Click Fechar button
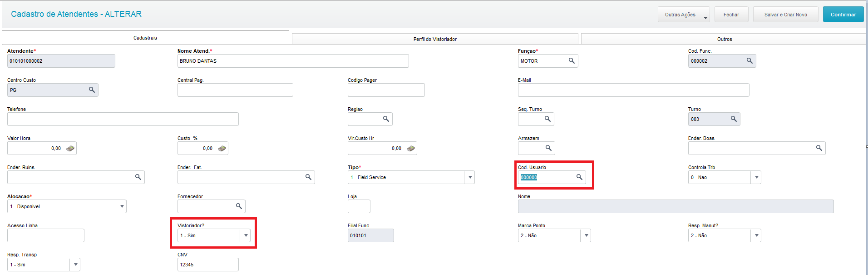 click(731, 15)
